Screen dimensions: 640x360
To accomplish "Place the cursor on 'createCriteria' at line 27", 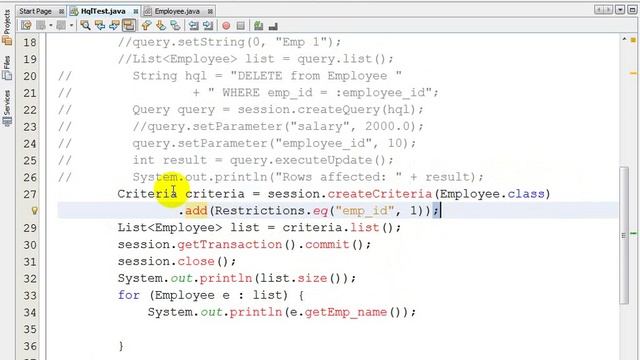I will point(379,193).
